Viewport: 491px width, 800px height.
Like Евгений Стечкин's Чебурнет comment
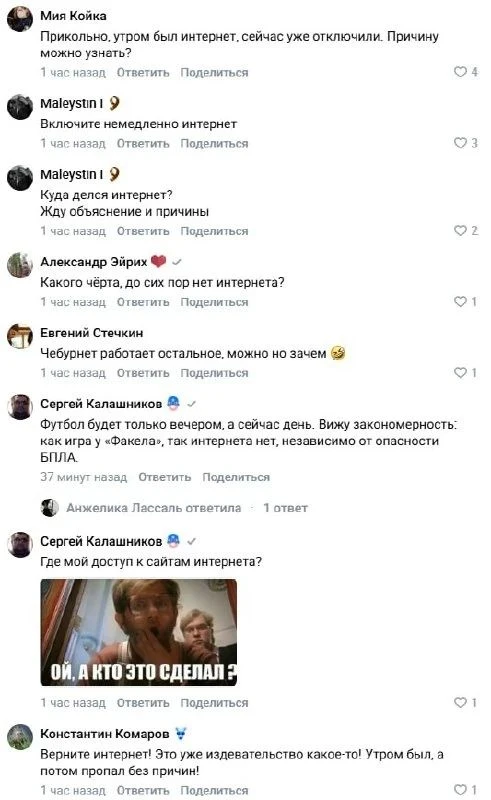460,372
